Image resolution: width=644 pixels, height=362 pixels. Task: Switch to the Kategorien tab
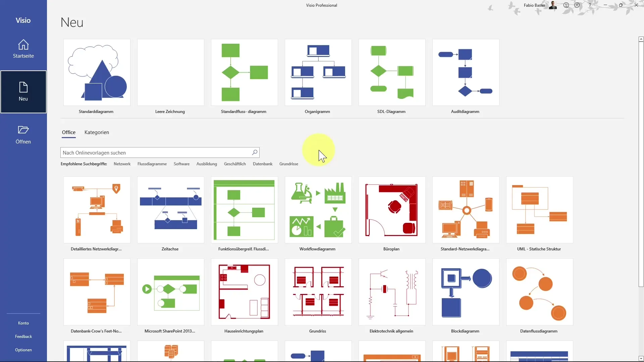click(96, 132)
